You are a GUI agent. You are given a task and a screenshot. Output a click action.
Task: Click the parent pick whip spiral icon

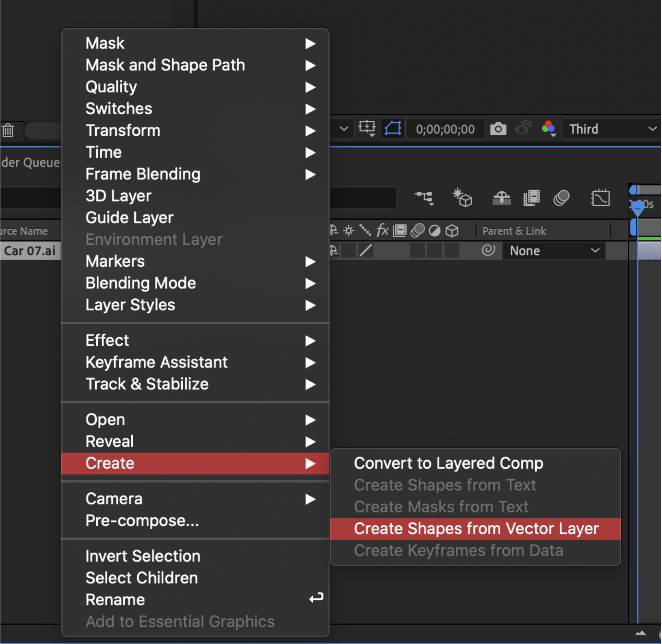pos(488,250)
